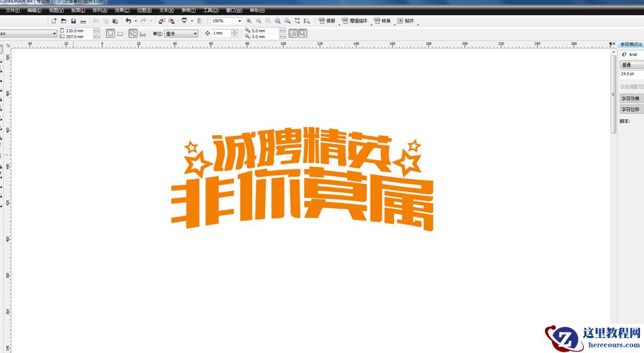Click the Zoom to Page icon
644x353 pixels.
click(287, 21)
